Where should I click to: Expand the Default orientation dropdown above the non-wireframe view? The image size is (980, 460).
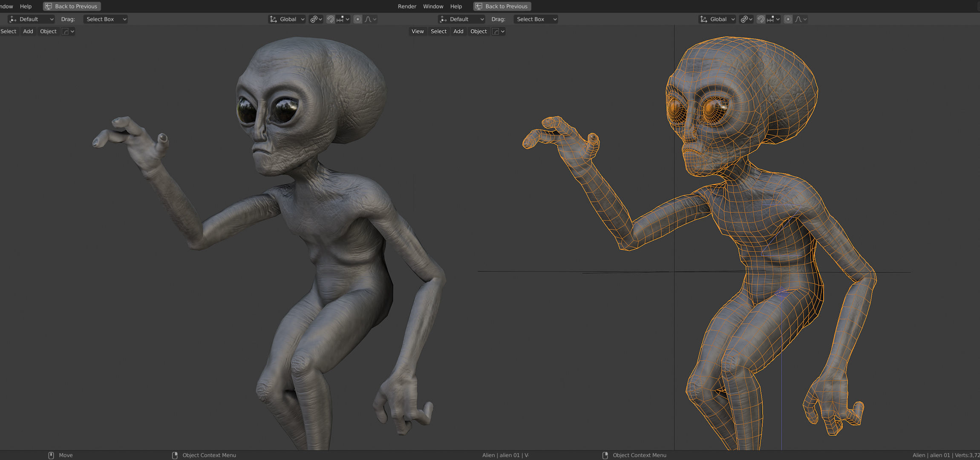coord(32,19)
